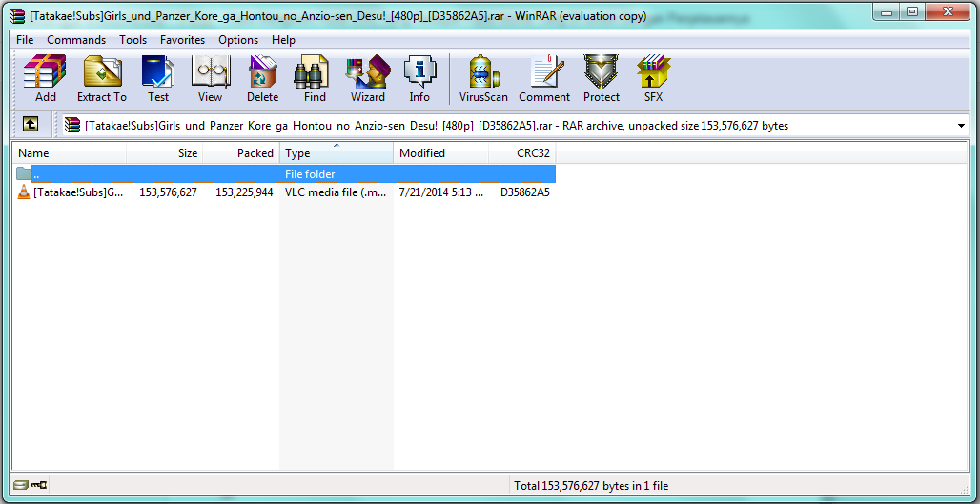Click the Delete toolbar icon
This screenshot has width=980, height=504.
tap(262, 79)
